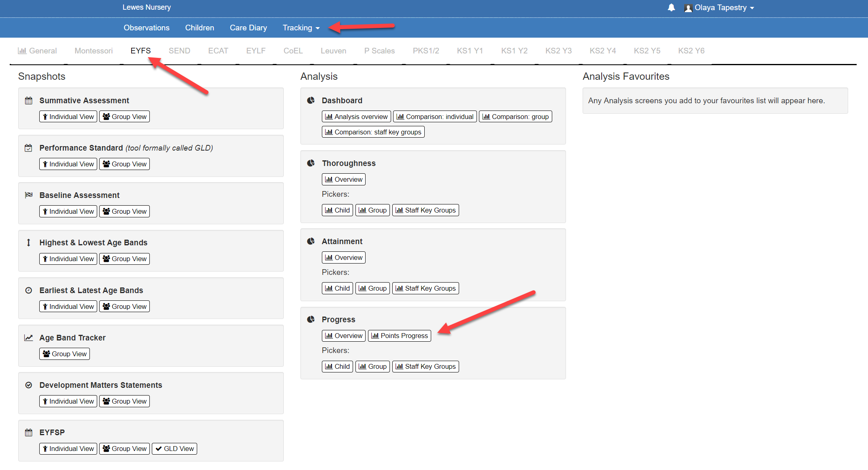Click the Progress section pie icon
This screenshot has width=868, height=470.
(x=311, y=319)
